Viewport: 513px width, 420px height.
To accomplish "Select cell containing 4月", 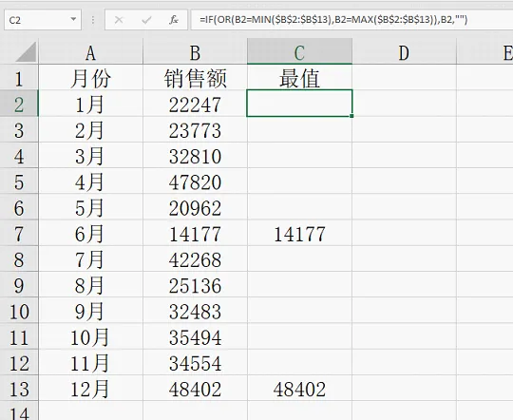I will (x=90, y=181).
